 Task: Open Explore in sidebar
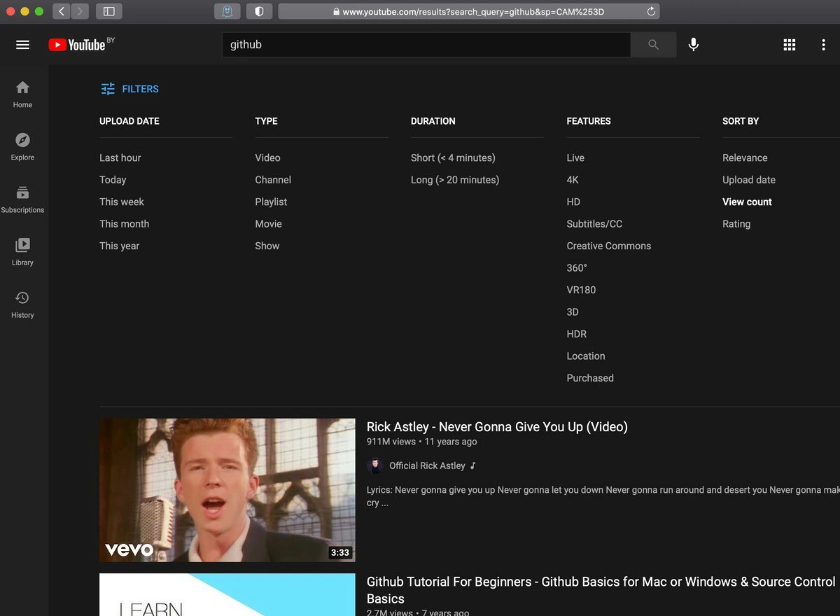point(22,147)
